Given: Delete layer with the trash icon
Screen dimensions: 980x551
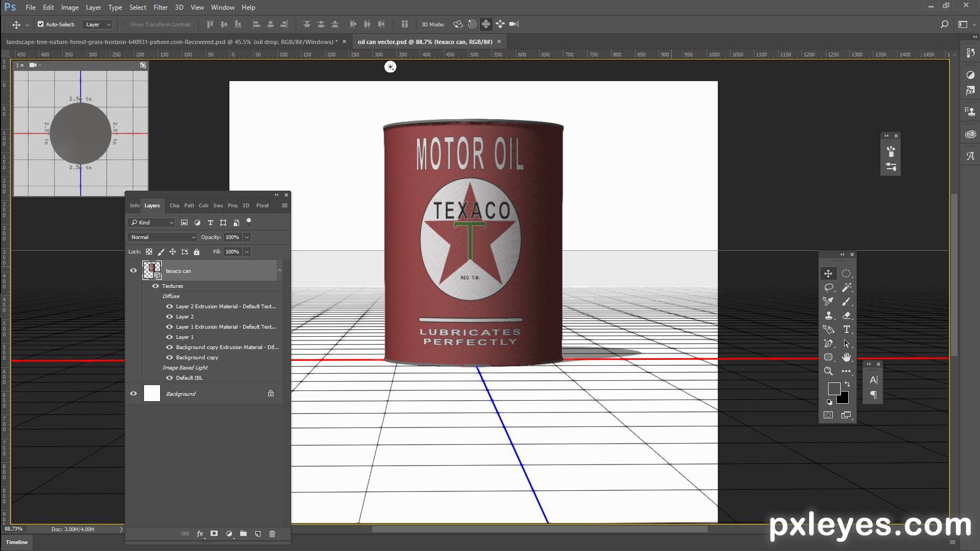Looking at the screenshot, I should pos(272,534).
